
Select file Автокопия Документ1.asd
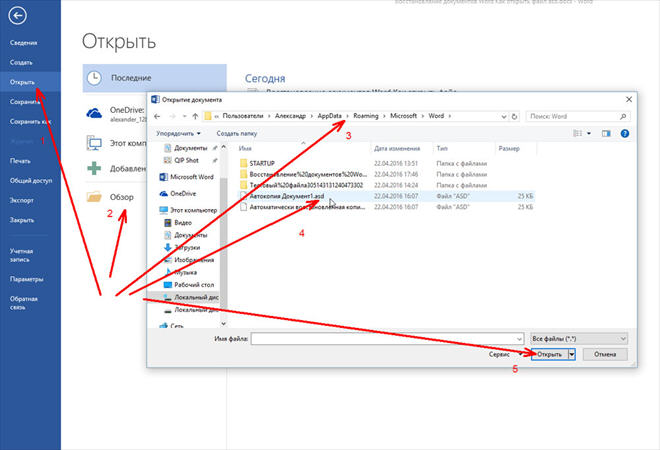point(386,196)
